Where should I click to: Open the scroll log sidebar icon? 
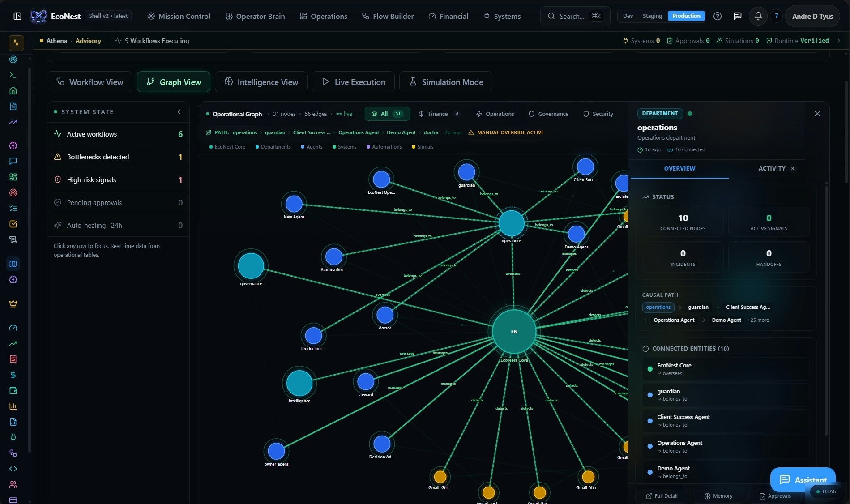coord(13,239)
